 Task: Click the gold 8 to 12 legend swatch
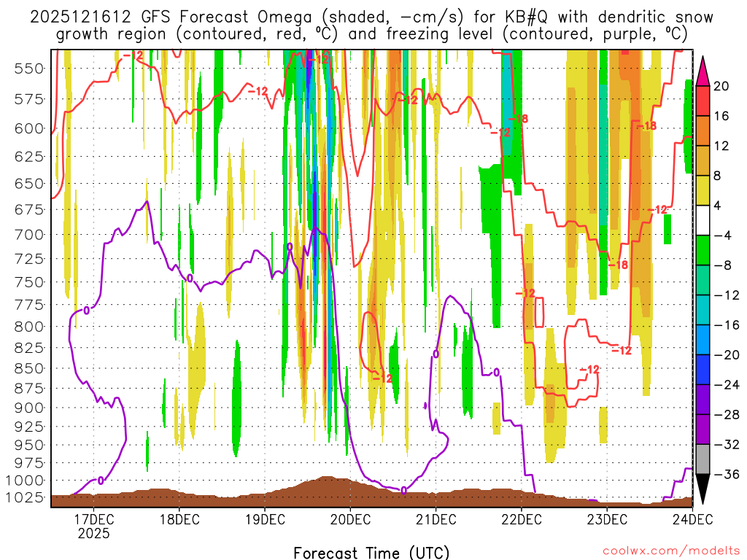pos(703,160)
